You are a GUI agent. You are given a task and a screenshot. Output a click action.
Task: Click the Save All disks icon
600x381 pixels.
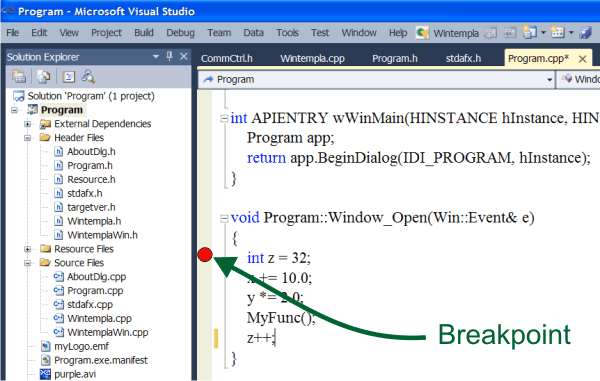pyautogui.click(x=585, y=33)
